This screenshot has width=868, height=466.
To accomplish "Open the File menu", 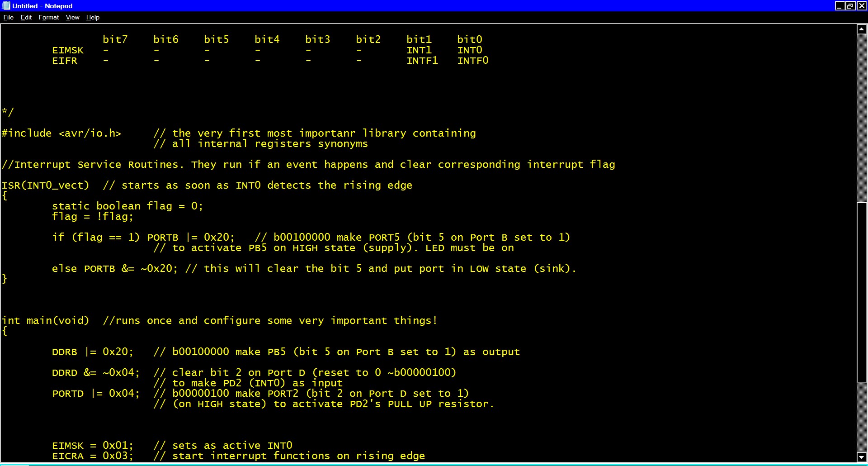I will click(8, 17).
